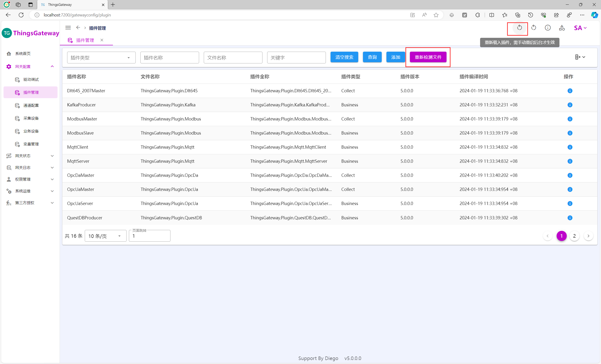The image size is (601, 364).
Task: Open 插件类型 filter dropdown
Action: 101,58
